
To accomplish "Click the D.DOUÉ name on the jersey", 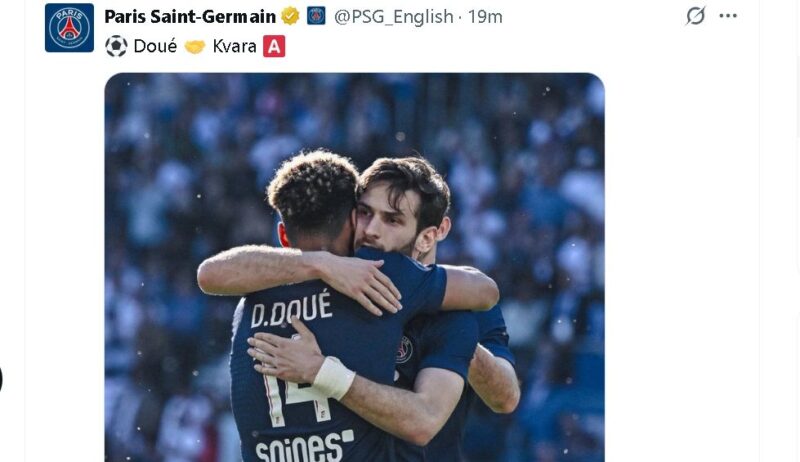I will [x=291, y=310].
